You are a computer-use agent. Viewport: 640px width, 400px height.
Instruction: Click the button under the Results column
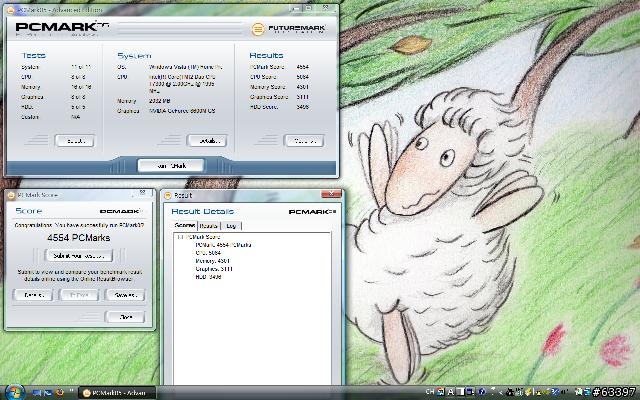304,141
